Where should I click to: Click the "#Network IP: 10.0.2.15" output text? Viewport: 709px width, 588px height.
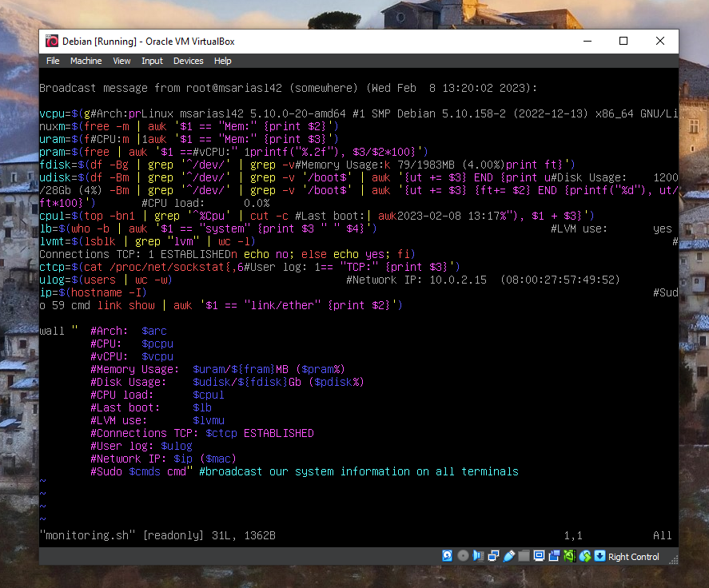point(416,280)
